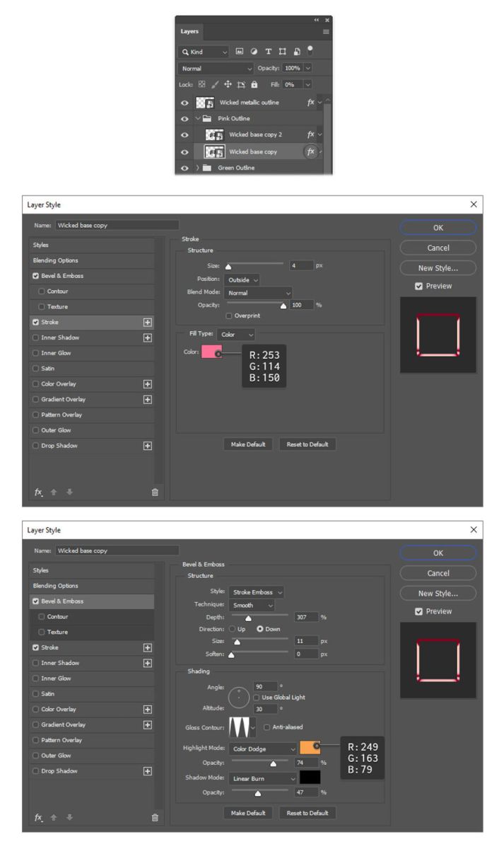Toggle visibility of Pink Outline group
This screenshot has width=504, height=849.
(185, 119)
